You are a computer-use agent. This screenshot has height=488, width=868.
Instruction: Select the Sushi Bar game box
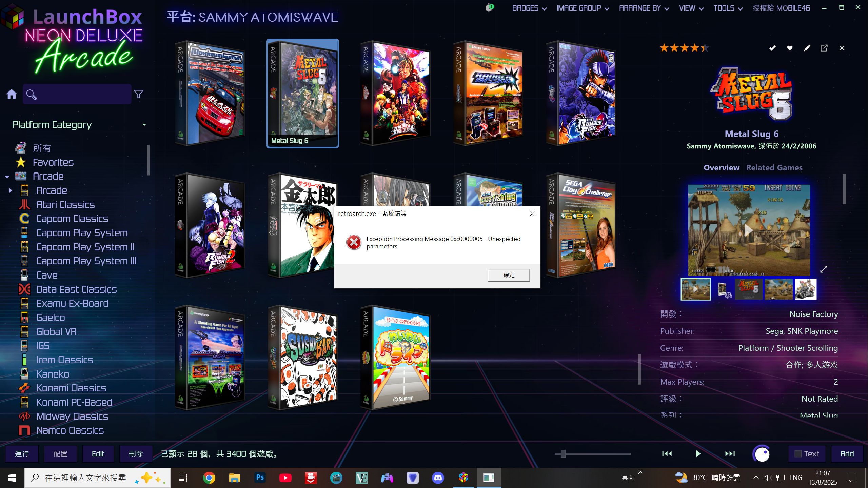(302, 358)
